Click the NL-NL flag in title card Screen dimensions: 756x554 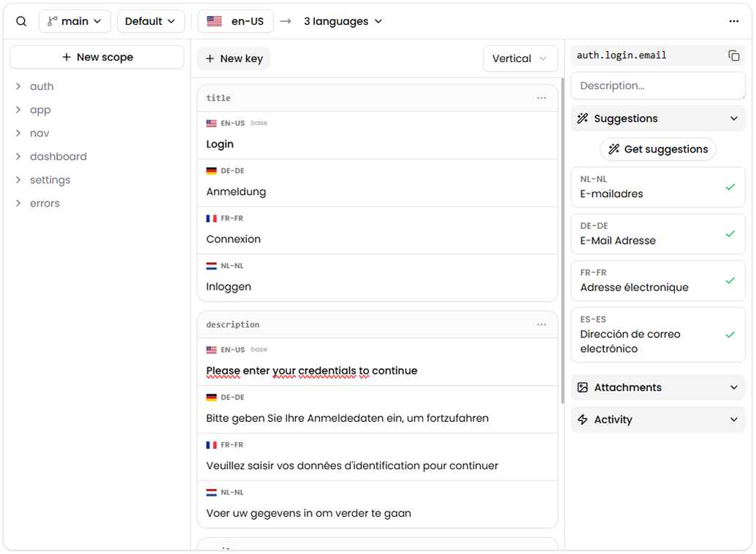point(211,266)
